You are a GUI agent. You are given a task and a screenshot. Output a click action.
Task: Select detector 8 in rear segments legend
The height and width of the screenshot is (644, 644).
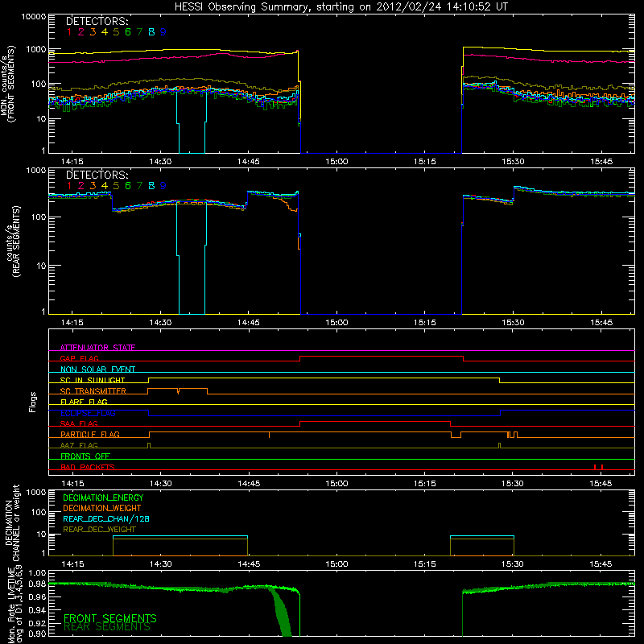click(x=151, y=186)
